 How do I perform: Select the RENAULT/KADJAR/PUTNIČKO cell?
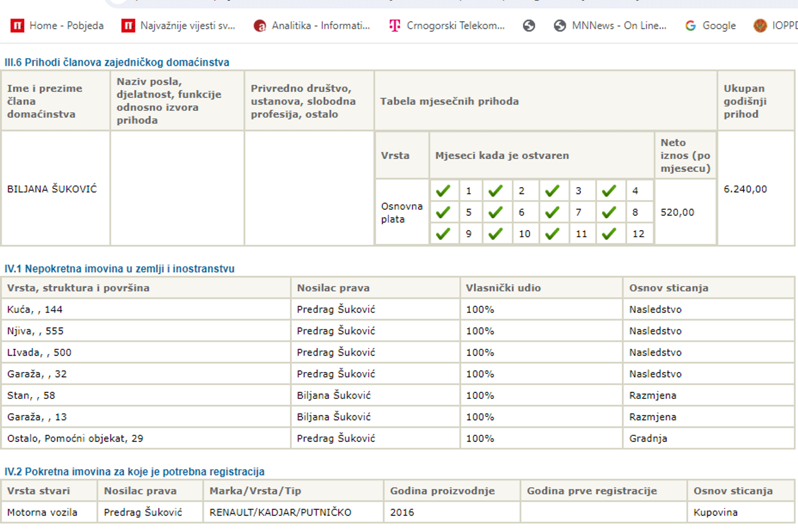(280, 512)
